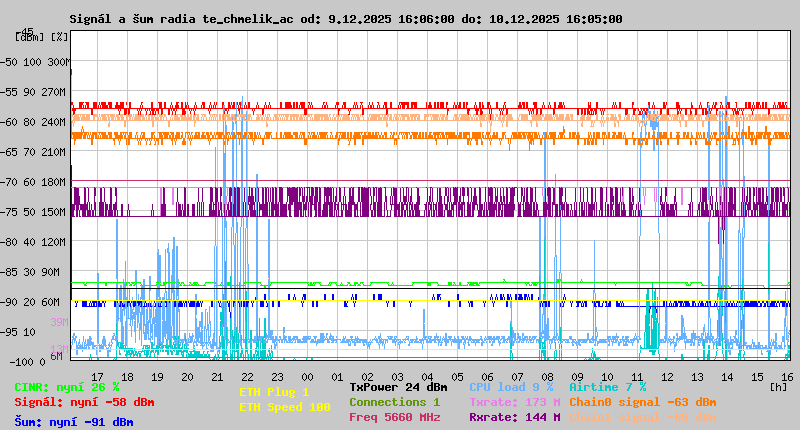Select the yellow ETH Plug 1 legend entry
The height and width of the screenshot is (430, 800).
(274, 392)
